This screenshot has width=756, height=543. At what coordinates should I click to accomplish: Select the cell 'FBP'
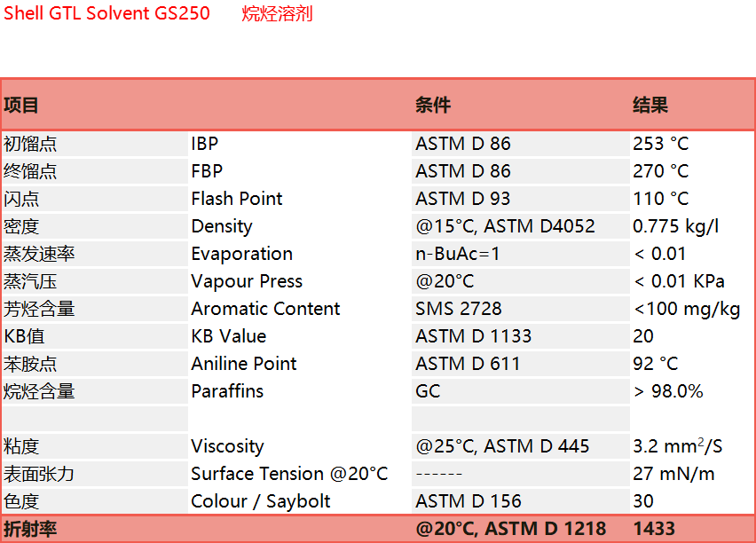(x=207, y=171)
